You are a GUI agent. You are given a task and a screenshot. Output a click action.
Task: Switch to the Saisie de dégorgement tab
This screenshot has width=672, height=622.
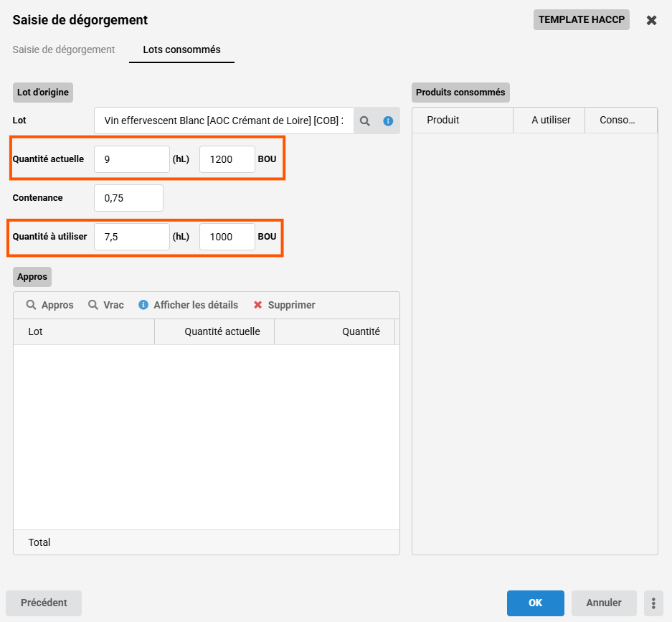(x=64, y=50)
